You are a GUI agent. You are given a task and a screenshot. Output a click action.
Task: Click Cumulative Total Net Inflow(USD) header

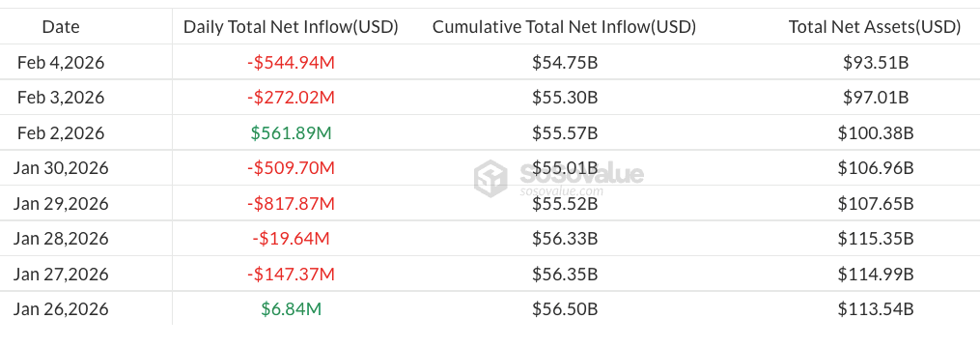click(x=565, y=27)
